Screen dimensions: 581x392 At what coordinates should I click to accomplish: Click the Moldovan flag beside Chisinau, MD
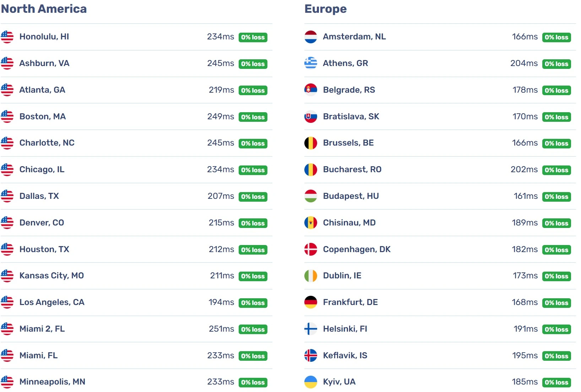tap(311, 223)
